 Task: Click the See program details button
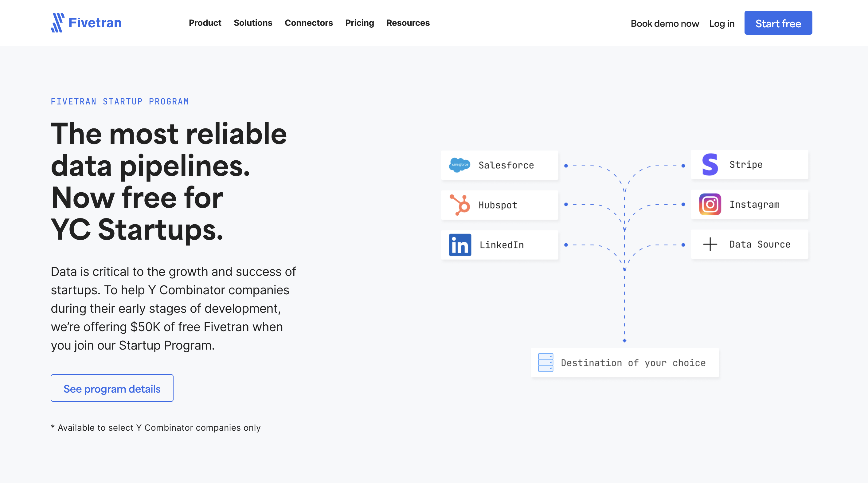(112, 388)
